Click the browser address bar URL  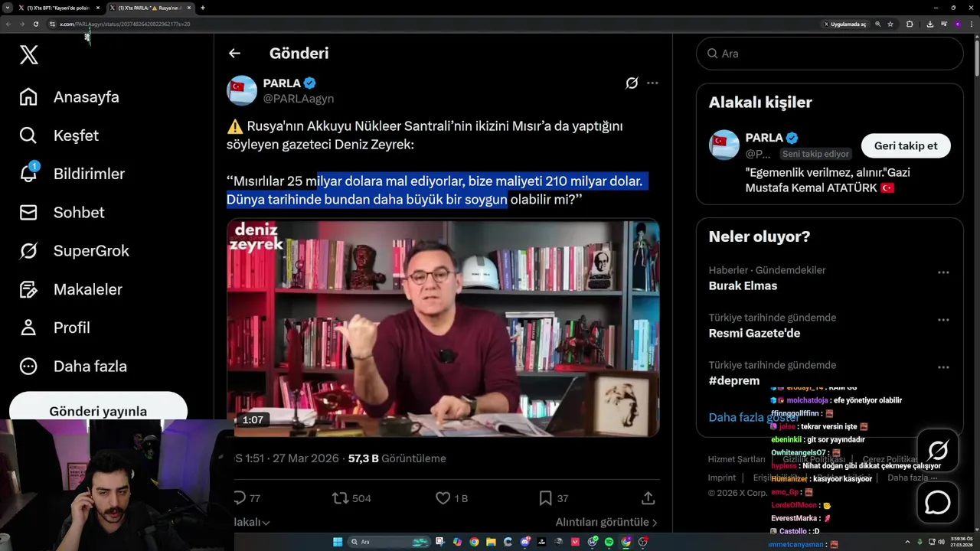(x=125, y=24)
